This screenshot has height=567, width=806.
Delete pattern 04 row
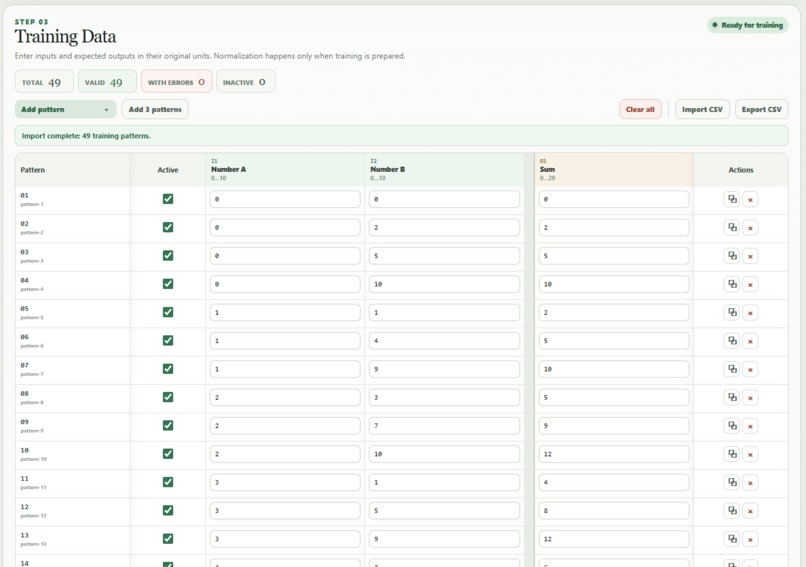click(x=750, y=284)
